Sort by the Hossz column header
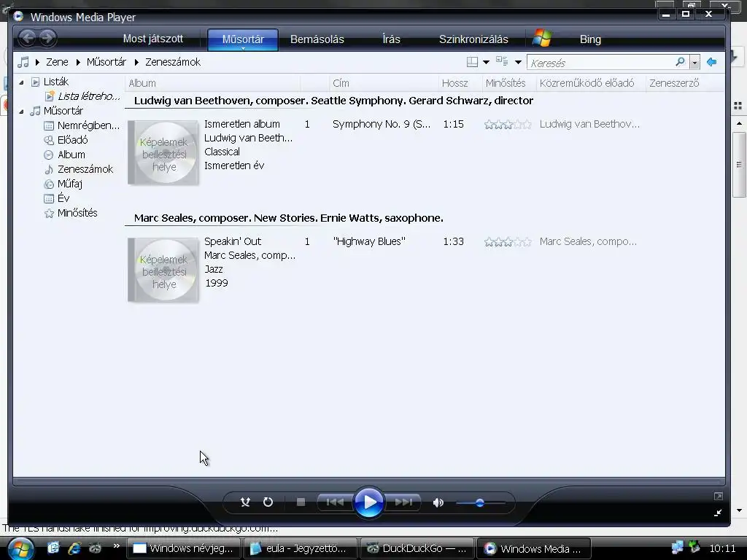 pos(460,83)
